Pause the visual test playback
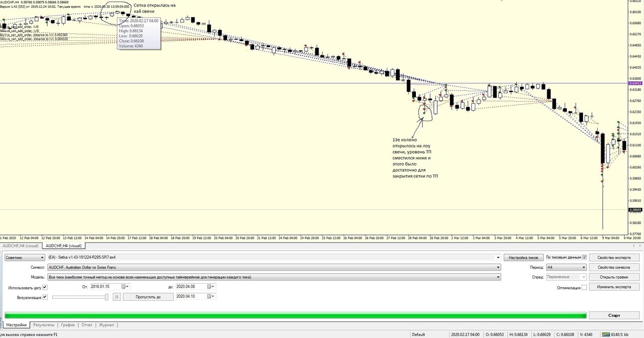644x338 pixels. click(x=117, y=297)
